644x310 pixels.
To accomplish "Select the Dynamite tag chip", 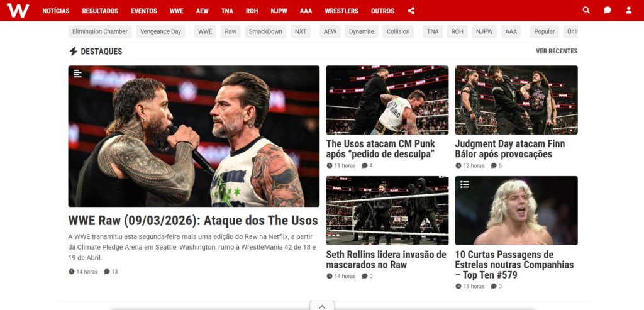I will point(362,31).
